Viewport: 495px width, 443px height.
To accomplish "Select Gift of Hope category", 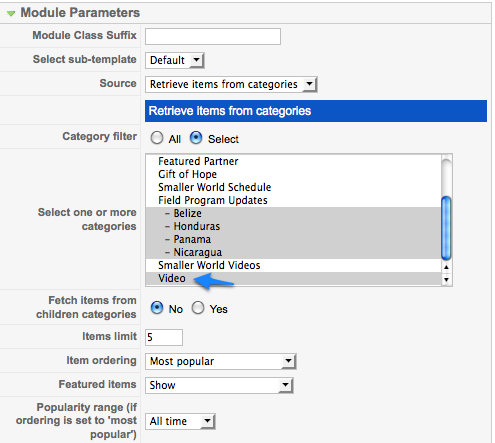I will pos(187,174).
